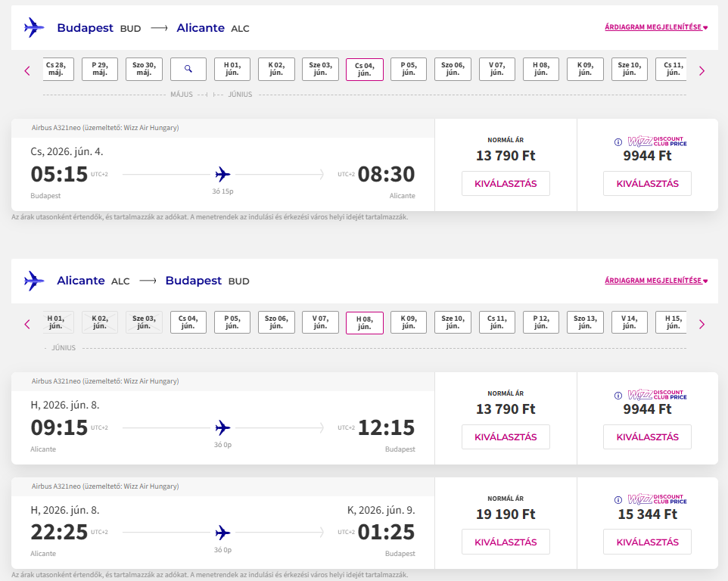
Task: Select return date K 09, jún.
Action: [x=409, y=322]
